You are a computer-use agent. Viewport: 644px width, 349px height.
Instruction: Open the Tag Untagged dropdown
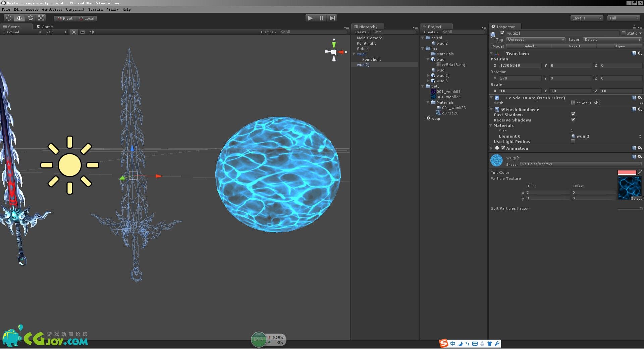point(536,40)
